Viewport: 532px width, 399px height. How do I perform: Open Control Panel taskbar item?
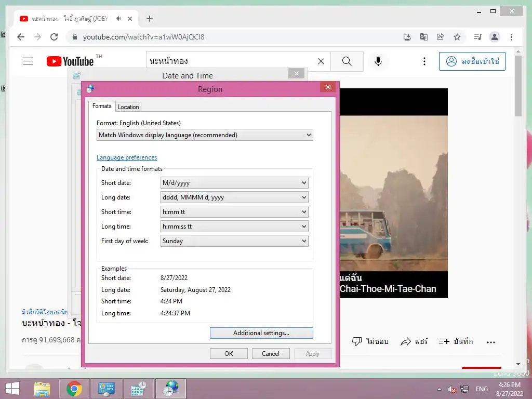point(107,389)
